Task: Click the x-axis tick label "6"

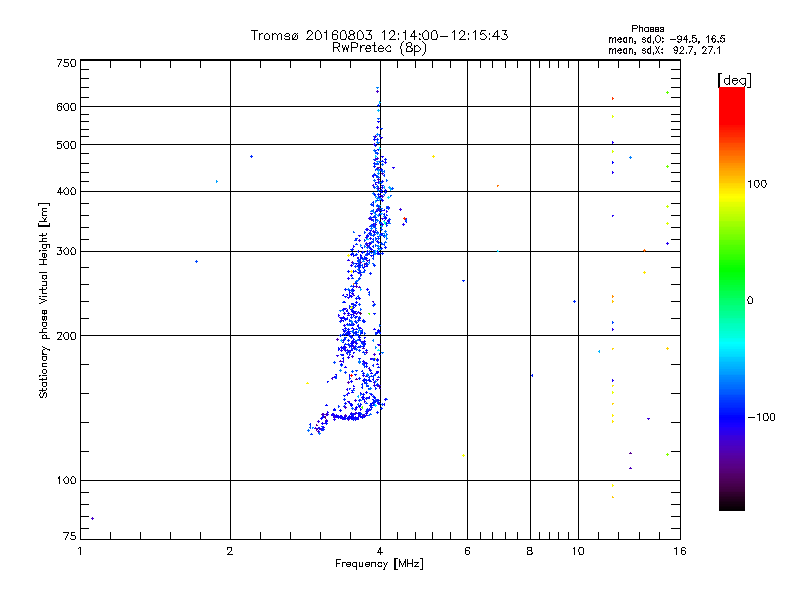Action: pos(467,551)
